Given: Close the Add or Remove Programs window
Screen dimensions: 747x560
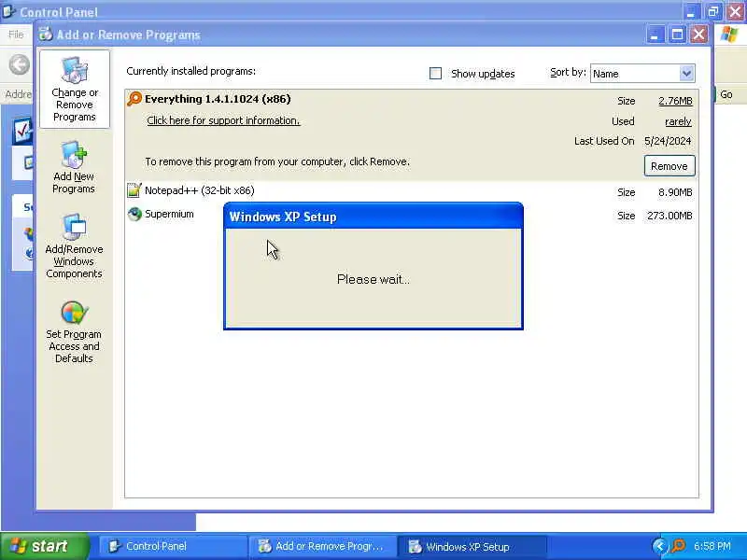Looking at the screenshot, I should [698, 35].
